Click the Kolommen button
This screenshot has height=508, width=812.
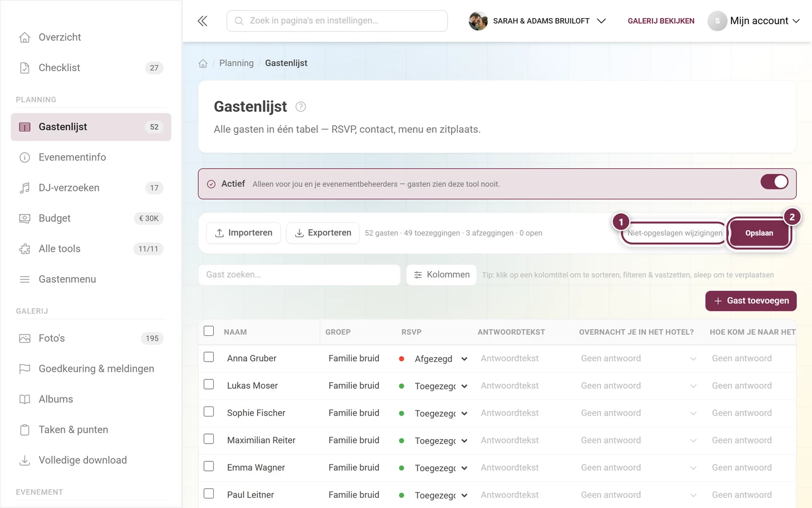click(442, 275)
